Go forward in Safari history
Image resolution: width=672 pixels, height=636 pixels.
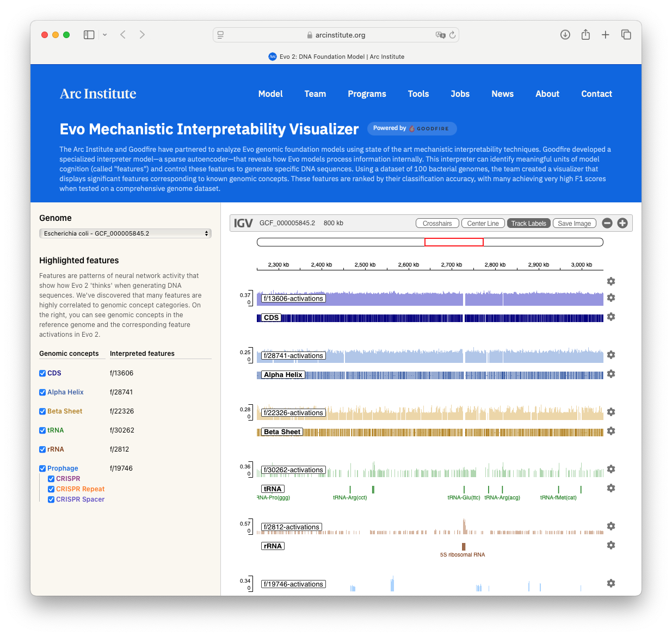pos(142,35)
